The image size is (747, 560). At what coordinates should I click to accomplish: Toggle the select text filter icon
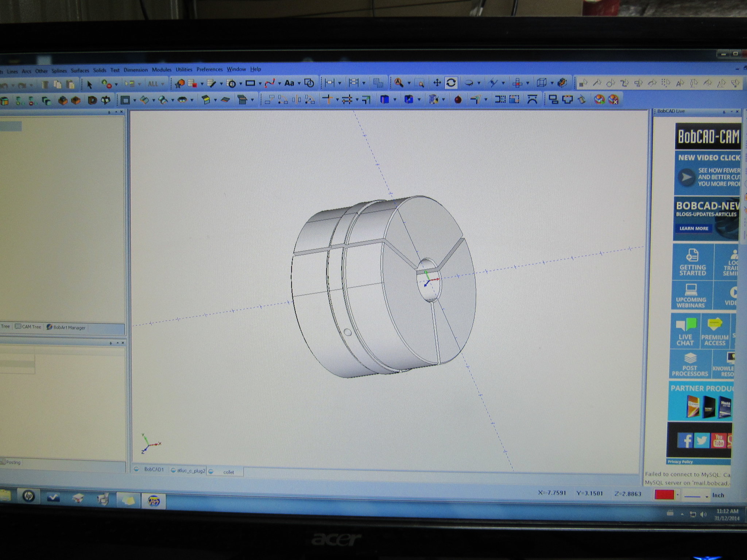click(x=680, y=83)
